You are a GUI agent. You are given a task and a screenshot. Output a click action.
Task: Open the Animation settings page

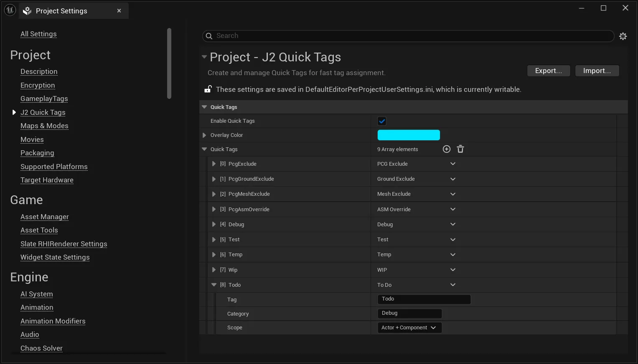pos(37,307)
